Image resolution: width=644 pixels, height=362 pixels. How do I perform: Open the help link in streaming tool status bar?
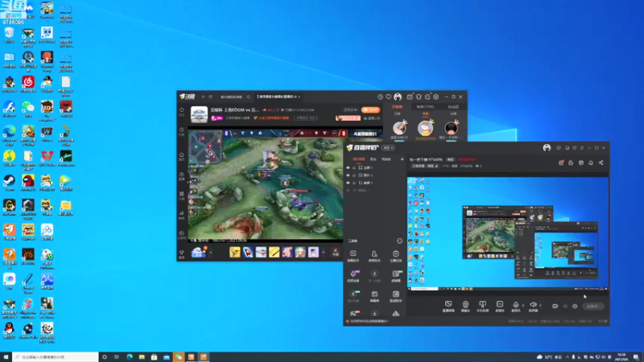tap(368, 321)
